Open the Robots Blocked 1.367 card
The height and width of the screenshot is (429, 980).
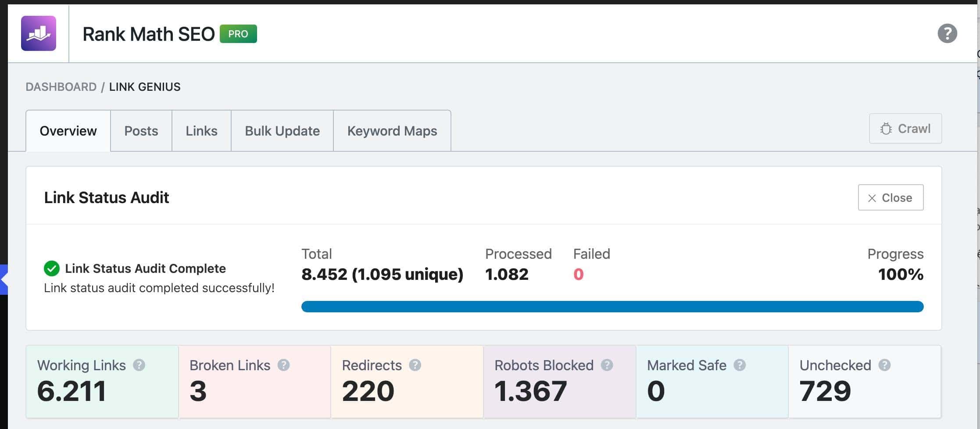click(x=560, y=382)
